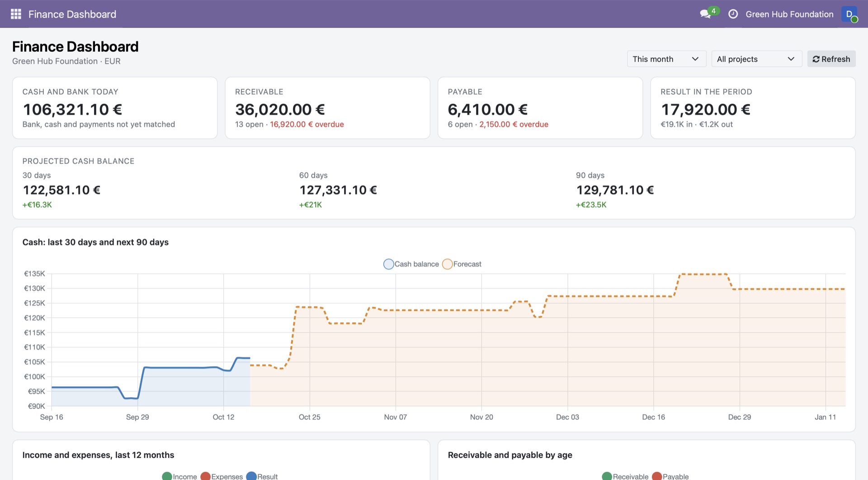Image resolution: width=868 pixels, height=480 pixels.
Task: Click the 60 days projected balance 127,331.10 €
Action: click(x=338, y=190)
